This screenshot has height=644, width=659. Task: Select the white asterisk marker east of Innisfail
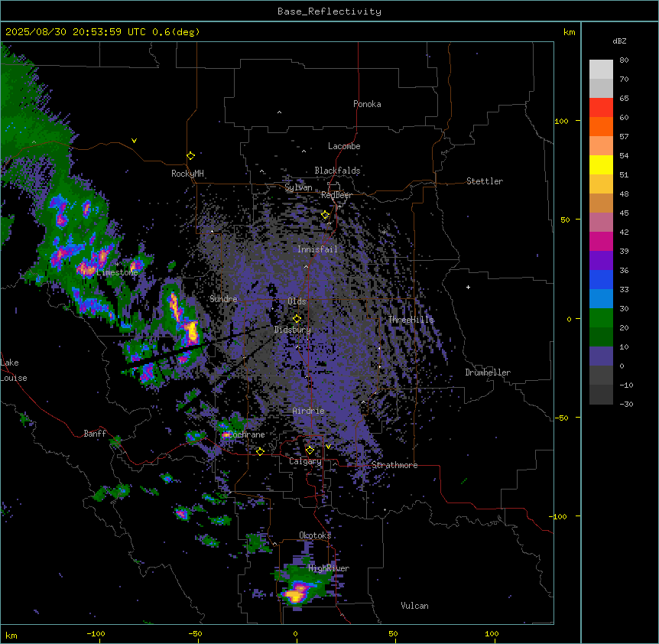(x=384, y=232)
